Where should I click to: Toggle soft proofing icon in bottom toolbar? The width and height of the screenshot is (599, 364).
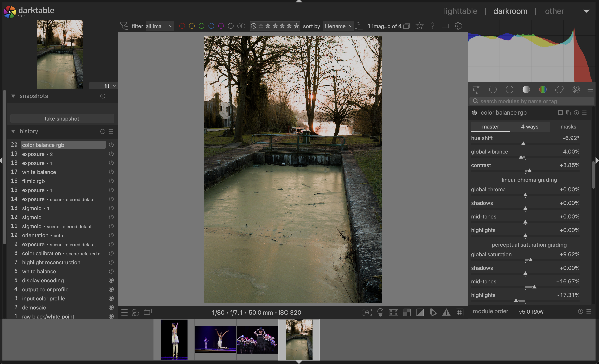[433, 312]
